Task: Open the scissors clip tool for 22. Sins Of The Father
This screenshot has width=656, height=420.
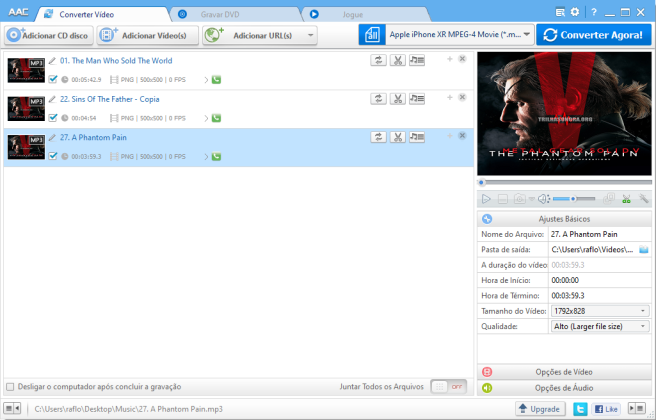Action: [x=397, y=99]
